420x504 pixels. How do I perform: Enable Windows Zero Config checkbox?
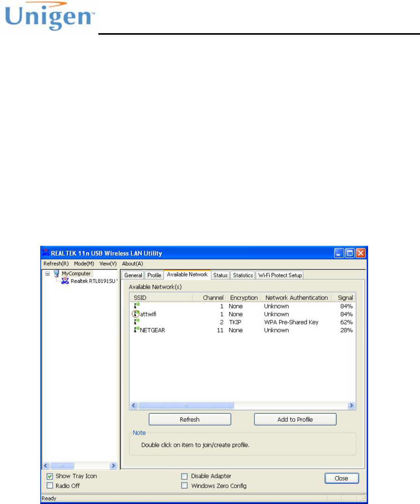tap(184, 486)
